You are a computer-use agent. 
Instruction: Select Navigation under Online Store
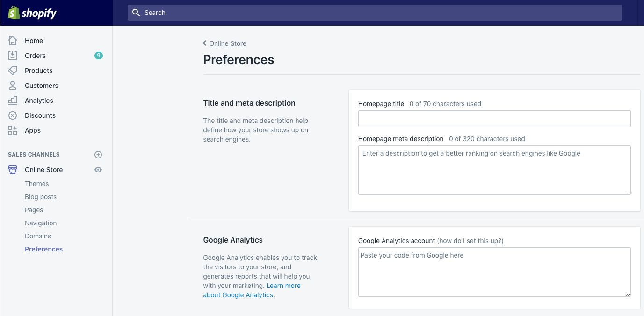point(41,223)
